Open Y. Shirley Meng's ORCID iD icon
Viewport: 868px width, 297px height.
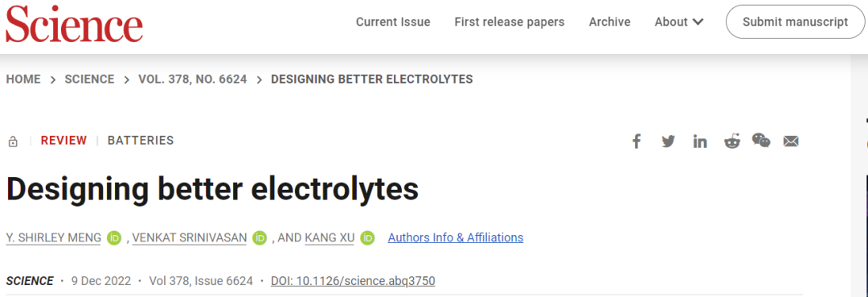tap(115, 238)
